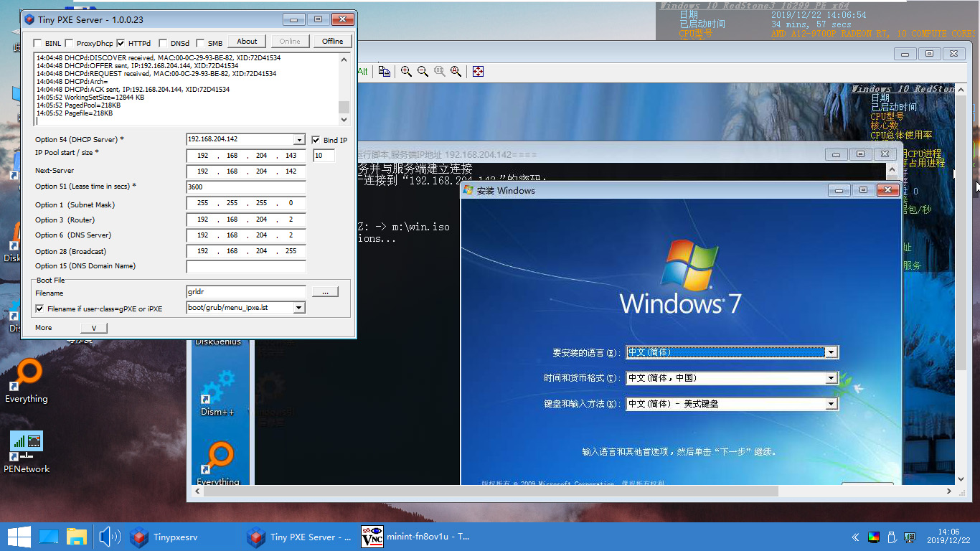Image resolution: width=980 pixels, height=551 pixels.
Task: Toggle the ProxyDhcp checkbox
Action: click(x=70, y=43)
